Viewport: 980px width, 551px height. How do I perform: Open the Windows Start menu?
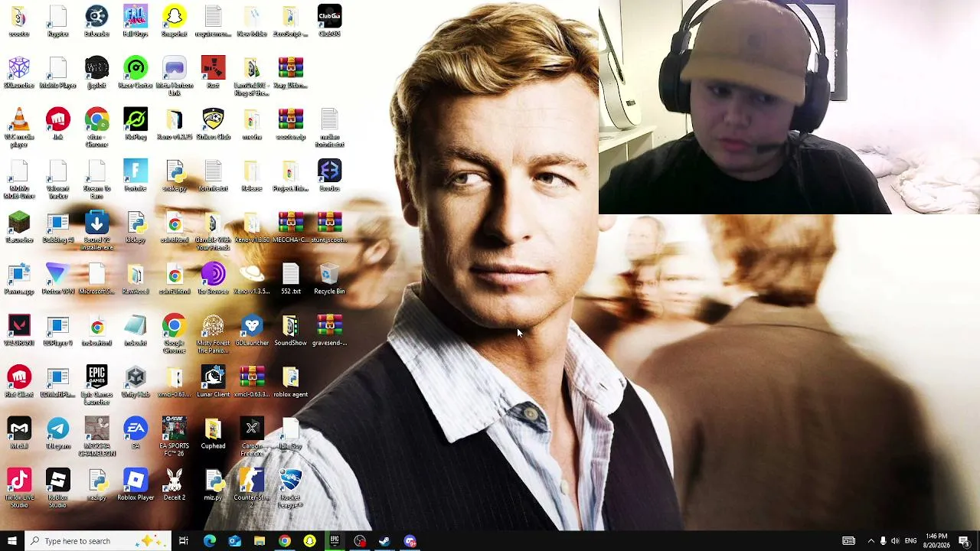pos(11,541)
